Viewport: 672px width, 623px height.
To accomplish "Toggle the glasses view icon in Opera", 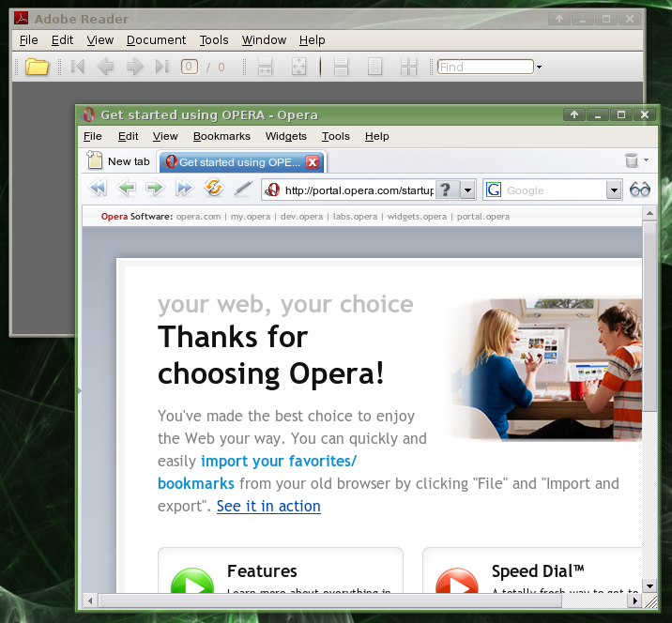I will (640, 189).
